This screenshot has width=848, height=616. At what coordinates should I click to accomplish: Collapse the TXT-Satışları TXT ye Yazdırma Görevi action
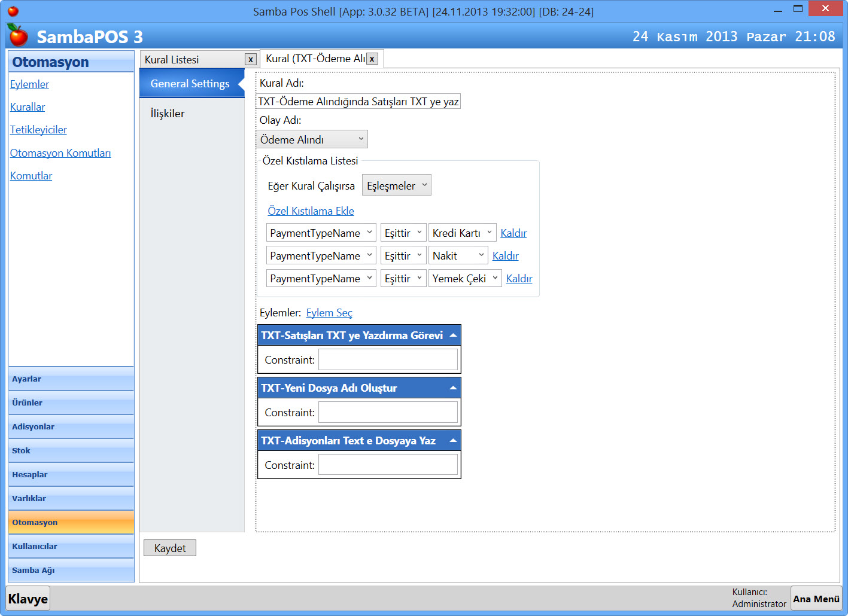(453, 336)
